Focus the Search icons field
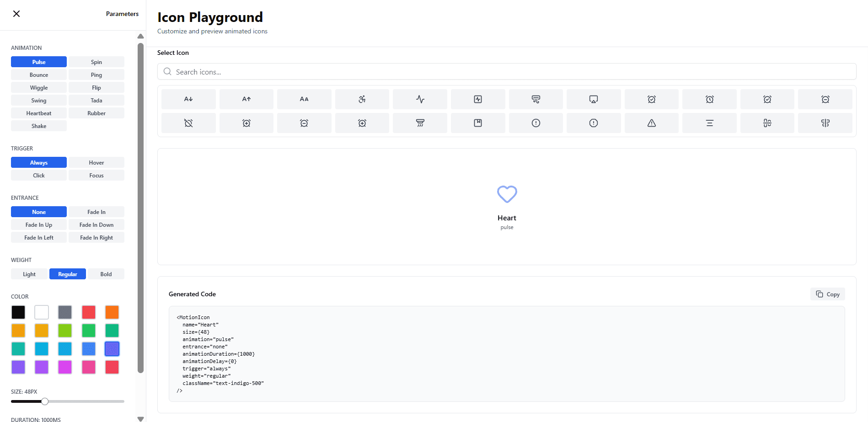This screenshot has width=868, height=422. (x=507, y=72)
